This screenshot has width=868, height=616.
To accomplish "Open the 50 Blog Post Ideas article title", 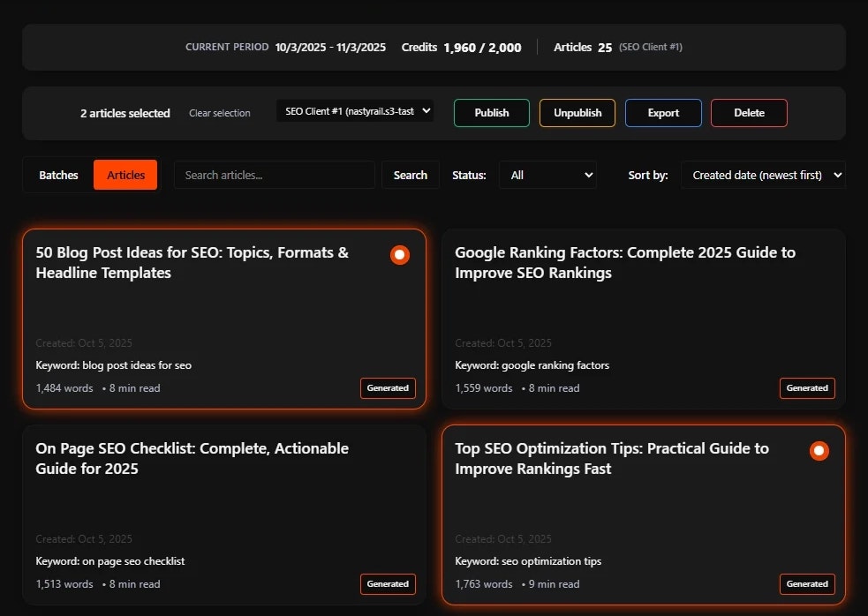I will click(192, 262).
